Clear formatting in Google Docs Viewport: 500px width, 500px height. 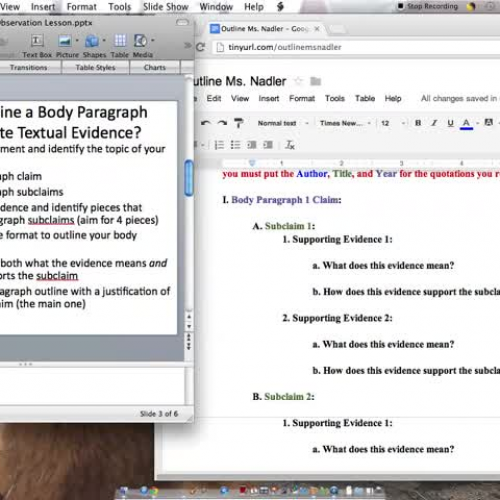290,145
